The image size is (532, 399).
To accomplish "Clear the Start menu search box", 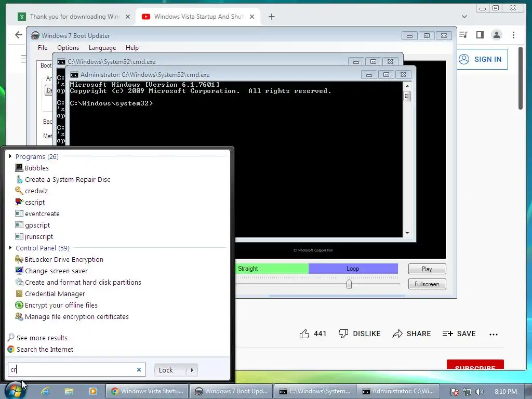I will 139,370.
